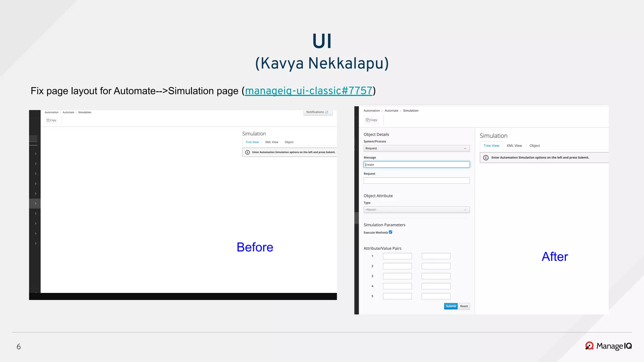Click first attribute field in row 4

pyautogui.click(x=397, y=286)
